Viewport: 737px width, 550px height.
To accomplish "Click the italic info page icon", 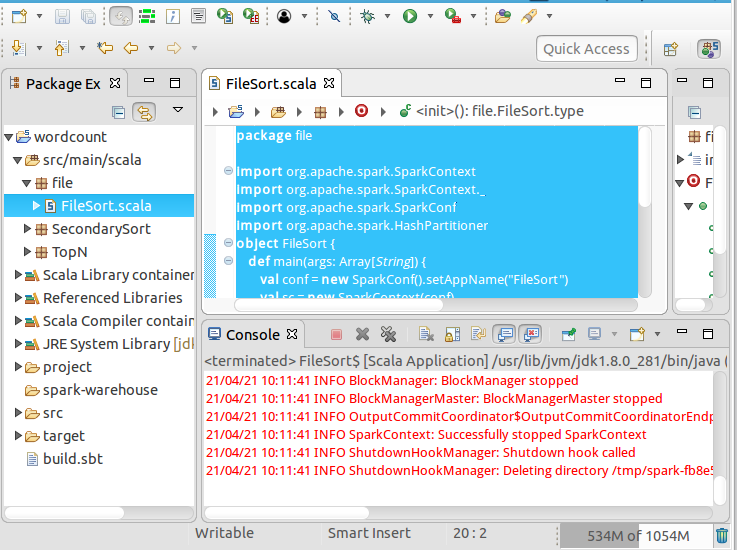I will pos(172,16).
